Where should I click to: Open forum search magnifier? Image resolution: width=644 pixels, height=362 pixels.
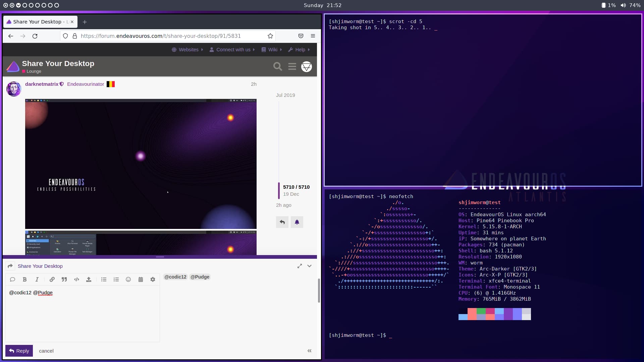(278, 66)
